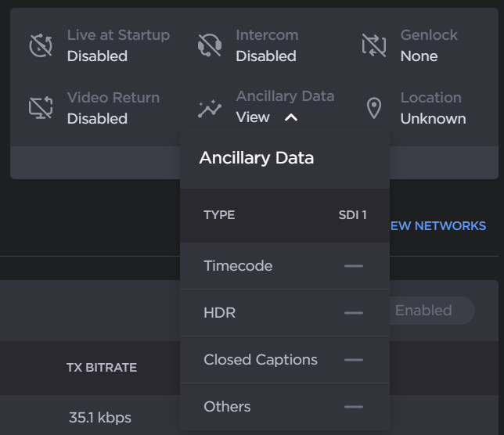Click the Ancillary Data sparkle icon

tap(209, 108)
